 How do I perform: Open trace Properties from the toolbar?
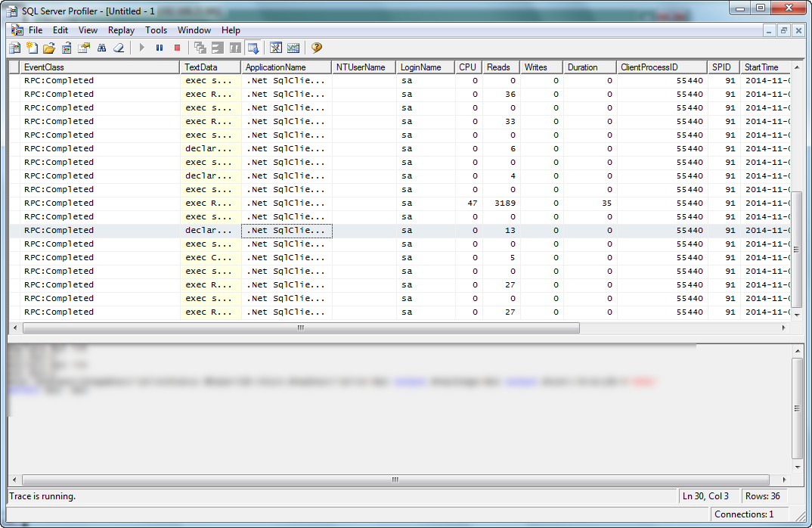84,48
